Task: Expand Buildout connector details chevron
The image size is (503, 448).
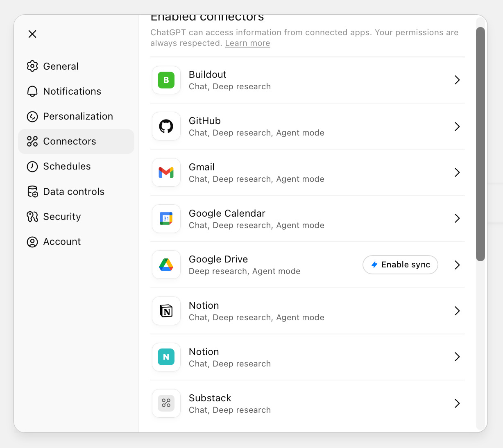Action: point(457,80)
